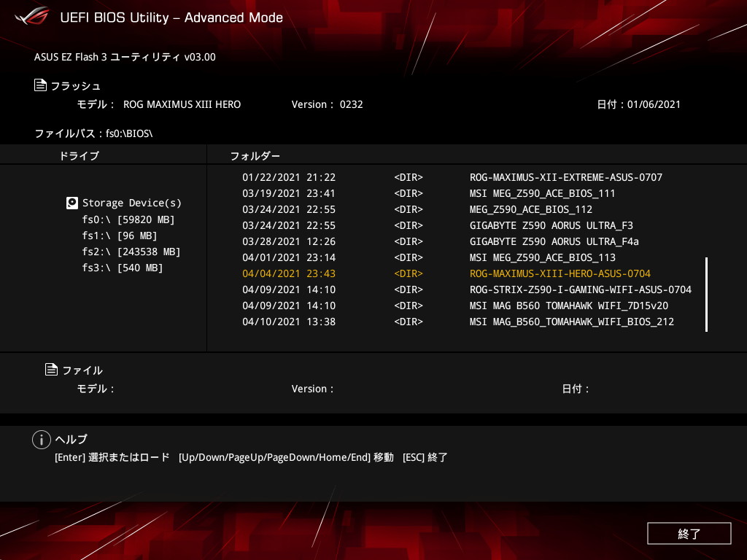Select drive fs1:\ [96 MB]
The height and width of the screenshot is (560, 747).
[119, 236]
